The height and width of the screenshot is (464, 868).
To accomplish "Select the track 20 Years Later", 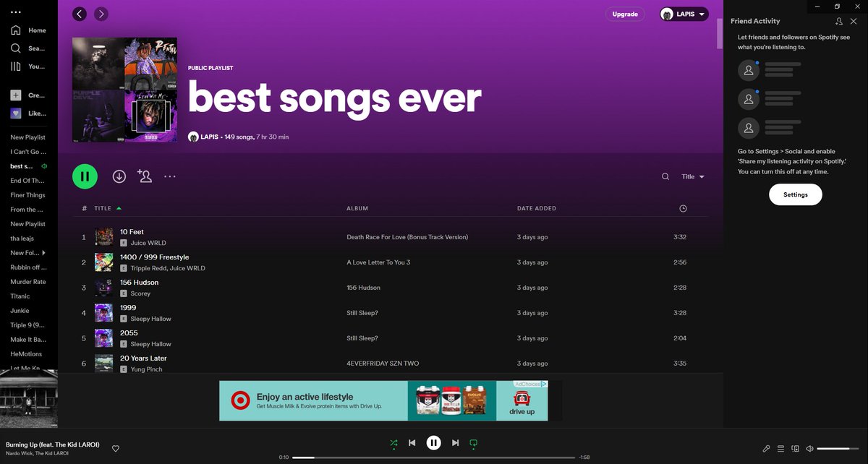I will pos(143,358).
